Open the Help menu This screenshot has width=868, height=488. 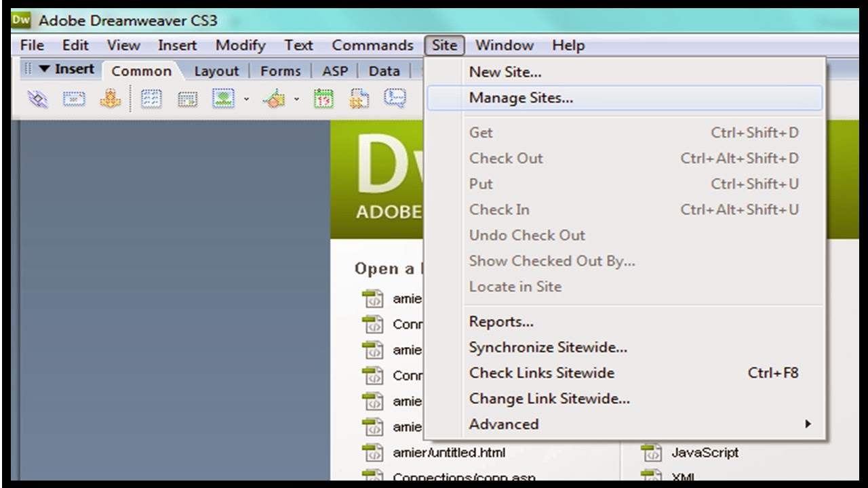click(568, 45)
